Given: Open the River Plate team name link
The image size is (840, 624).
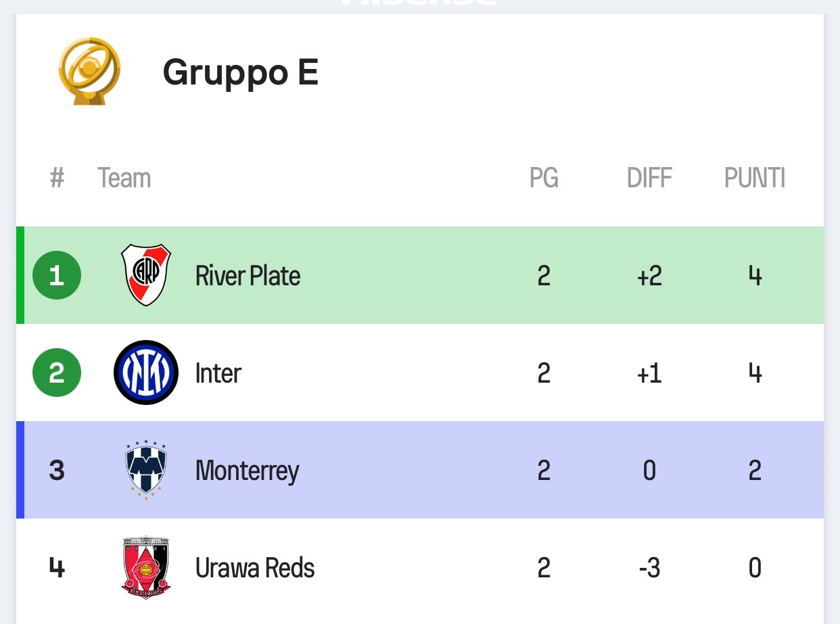Looking at the screenshot, I should click(x=248, y=276).
